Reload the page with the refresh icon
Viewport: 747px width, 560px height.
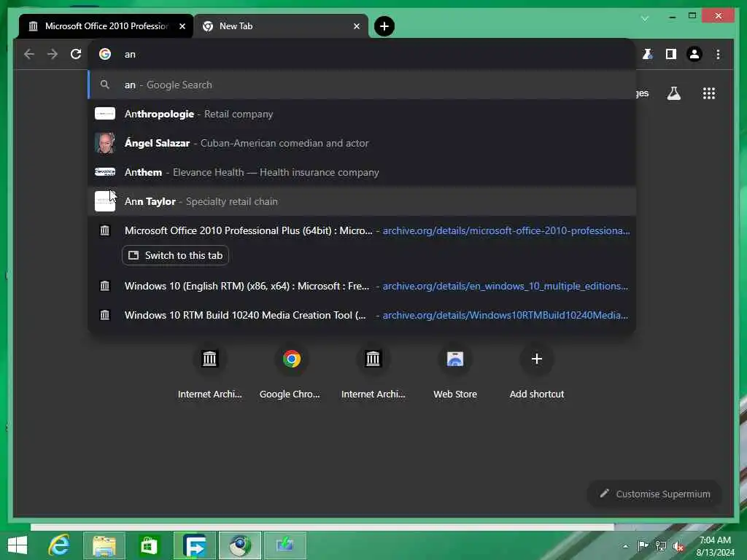[x=76, y=54]
